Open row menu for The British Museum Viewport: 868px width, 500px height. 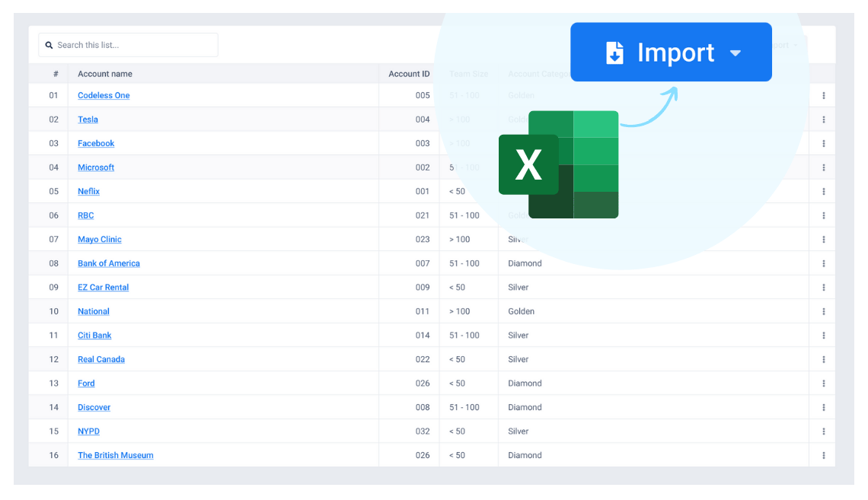824,455
